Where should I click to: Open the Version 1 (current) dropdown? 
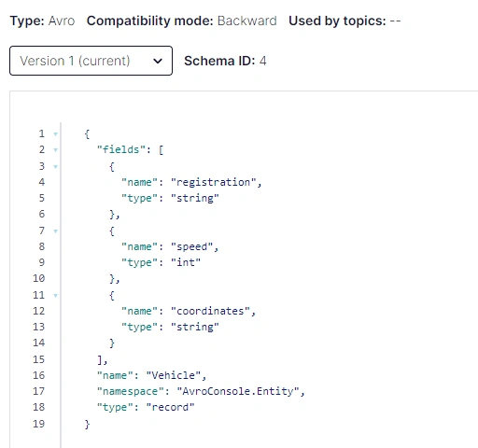[x=91, y=61]
